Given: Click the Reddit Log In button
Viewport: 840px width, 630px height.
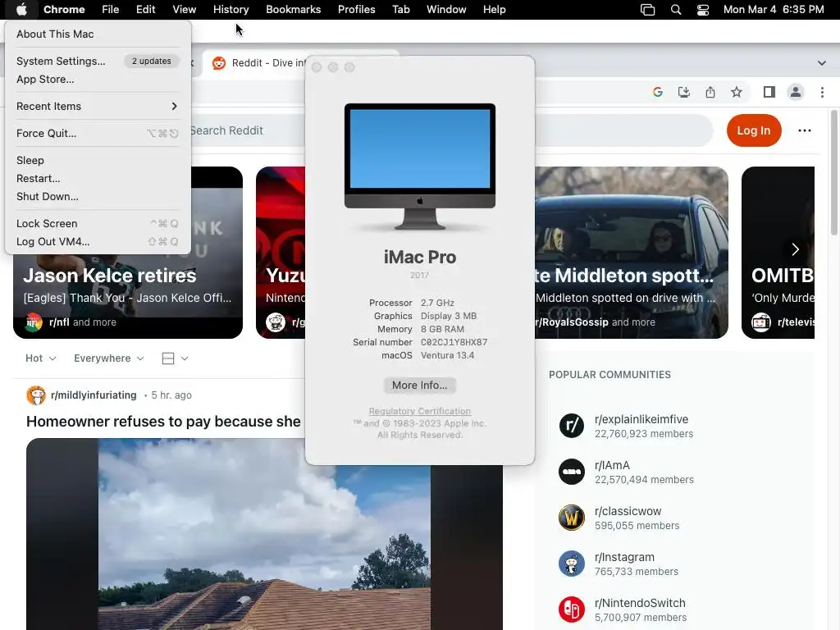Looking at the screenshot, I should (754, 130).
